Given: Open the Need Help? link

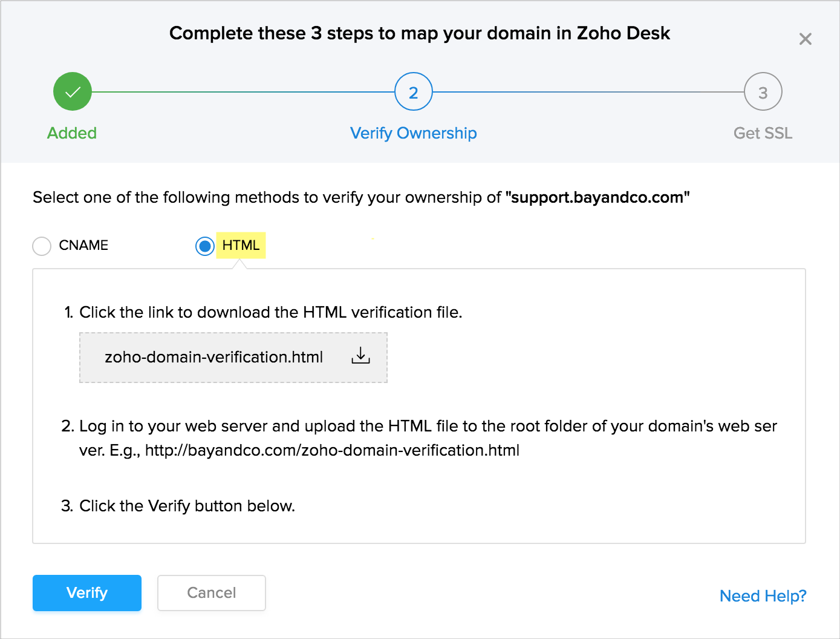Looking at the screenshot, I should pyautogui.click(x=763, y=596).
